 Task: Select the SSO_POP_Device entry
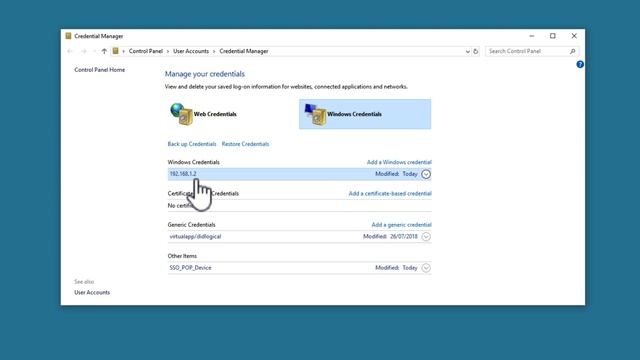[299, 268]
